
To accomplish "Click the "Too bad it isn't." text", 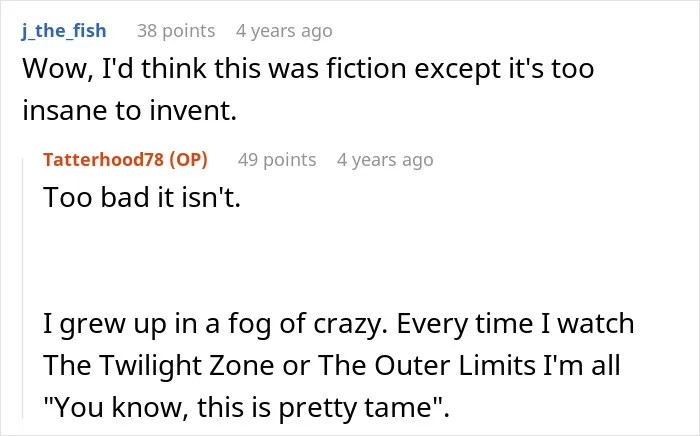I will tap(142, 197).
